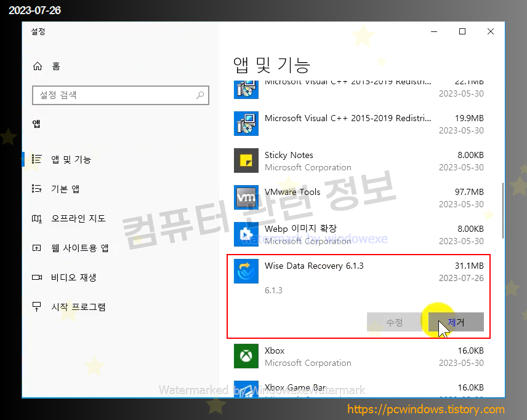The image size is (527, 420).
Task: Click Wise Data Recovery icon
Action: [x=246, y=271]
